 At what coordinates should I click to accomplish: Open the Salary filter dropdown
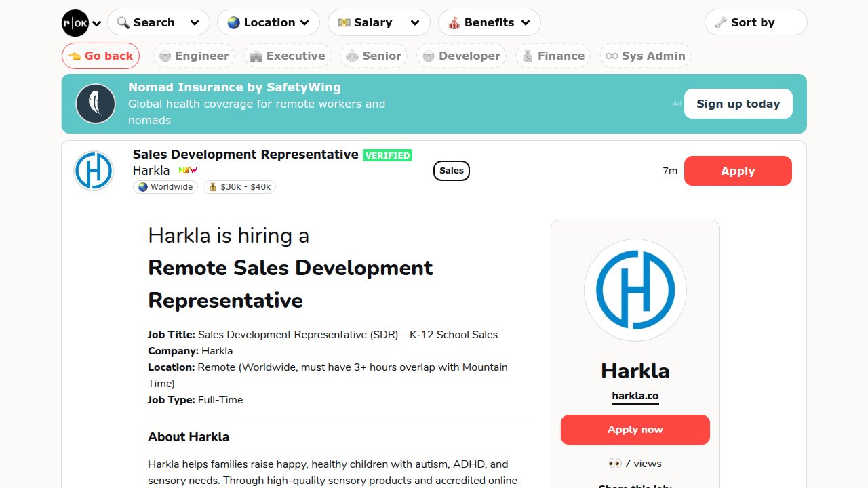(x=378, y=22)
